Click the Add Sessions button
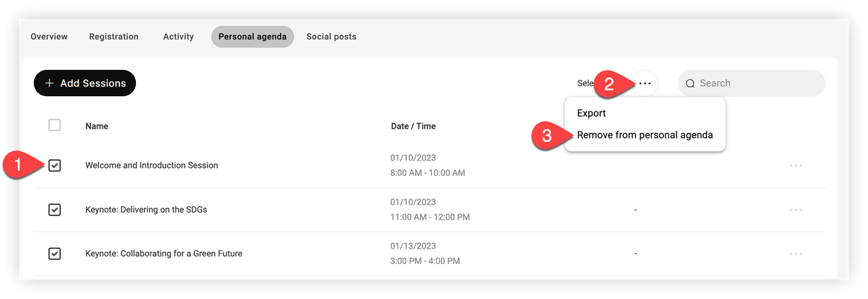Viewport: 868px width, 299px height. [85, 83]
